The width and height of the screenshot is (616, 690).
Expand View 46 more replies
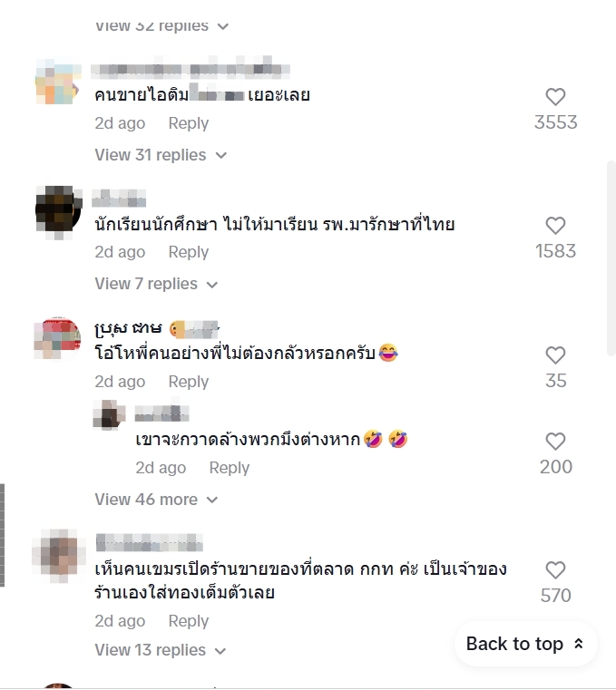coord(156,500)
